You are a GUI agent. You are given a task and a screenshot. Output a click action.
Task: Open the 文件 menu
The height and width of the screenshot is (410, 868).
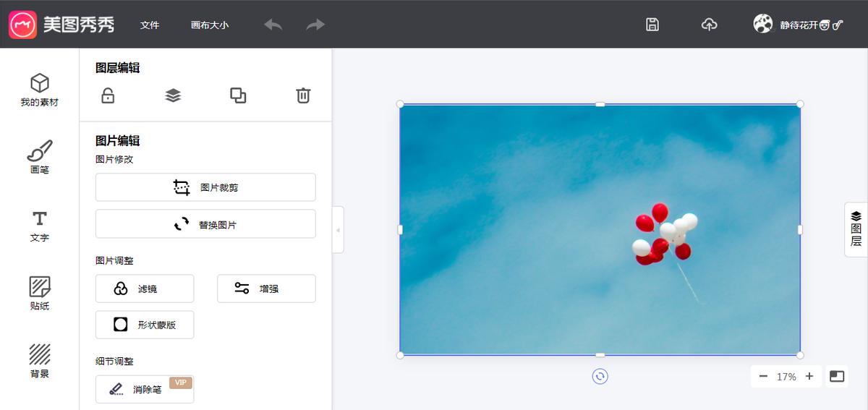[150, 25]
